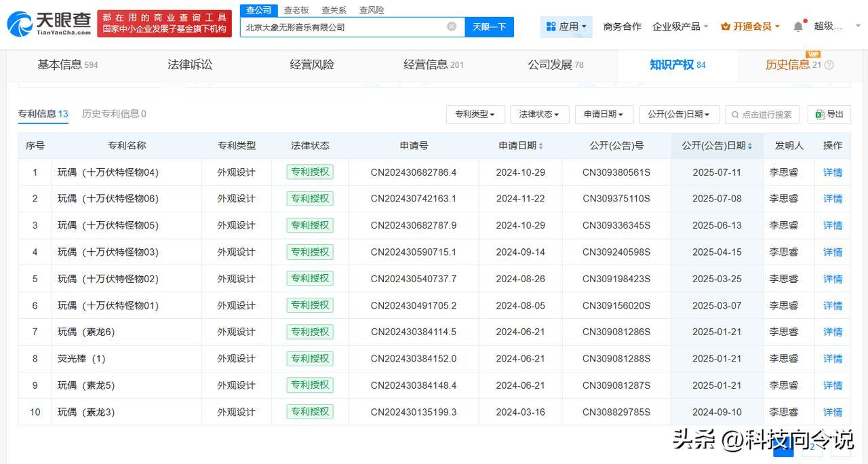Screen dimensions: 868x464
Task: Click the 法律状态 column header
Action: [x=310, y=146]
